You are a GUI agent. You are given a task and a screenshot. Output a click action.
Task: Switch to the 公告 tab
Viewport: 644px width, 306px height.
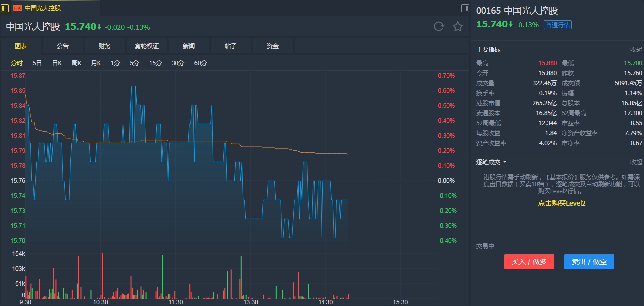(x=63, y=46)
